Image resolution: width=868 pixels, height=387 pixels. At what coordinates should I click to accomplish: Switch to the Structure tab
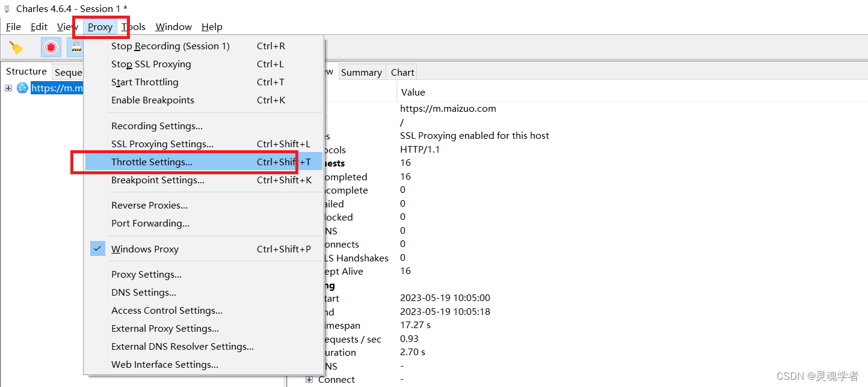coord(26,72)
